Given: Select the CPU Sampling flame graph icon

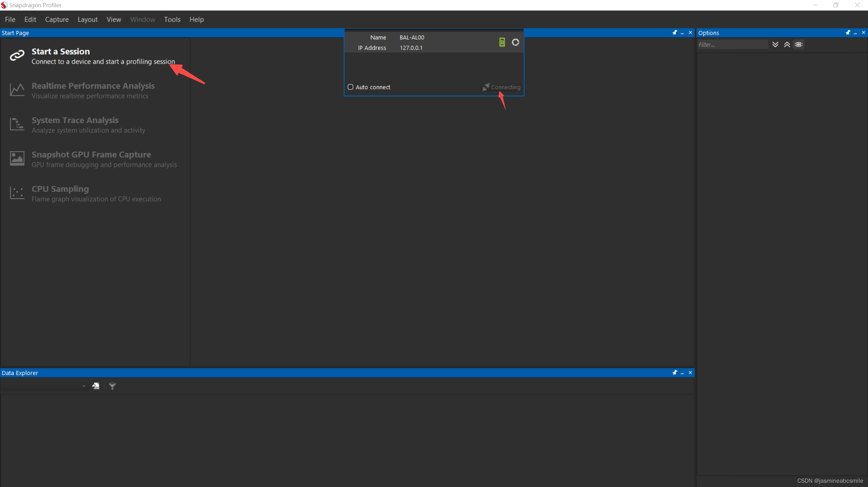Looking at the screenshot, I should tap(17, 193).
